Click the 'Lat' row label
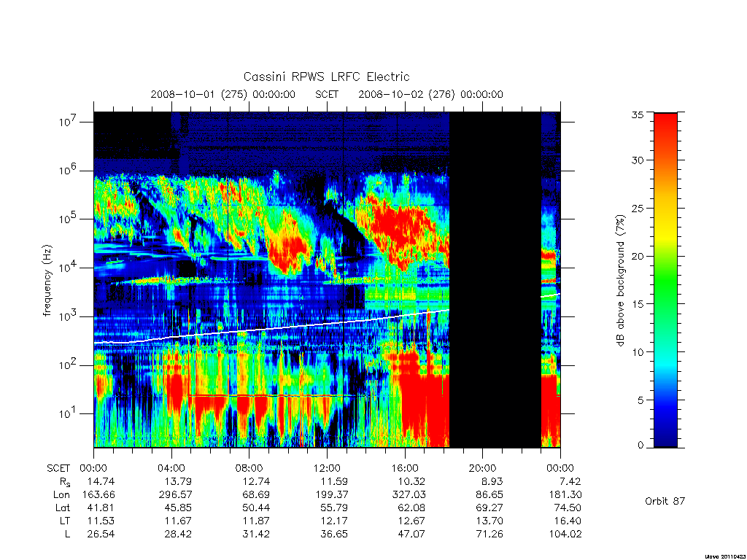The height and width of the screenshot is (560, 747). point(63,507)
